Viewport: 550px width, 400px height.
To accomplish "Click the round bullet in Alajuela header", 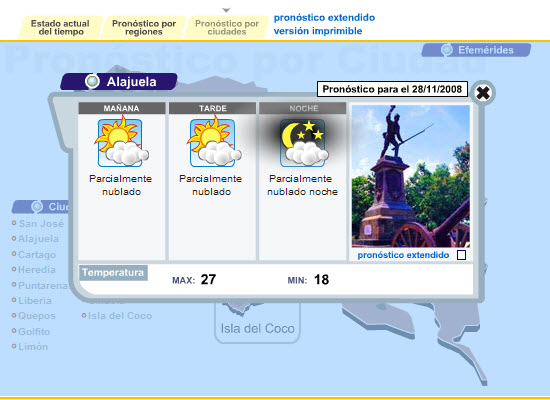I will click(x=92, y=81).
